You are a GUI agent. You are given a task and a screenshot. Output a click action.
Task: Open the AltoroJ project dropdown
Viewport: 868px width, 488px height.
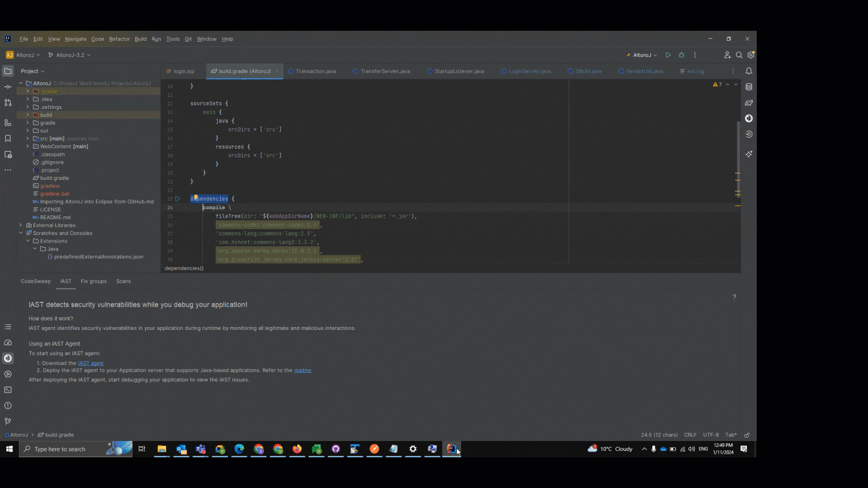[23, 55]
